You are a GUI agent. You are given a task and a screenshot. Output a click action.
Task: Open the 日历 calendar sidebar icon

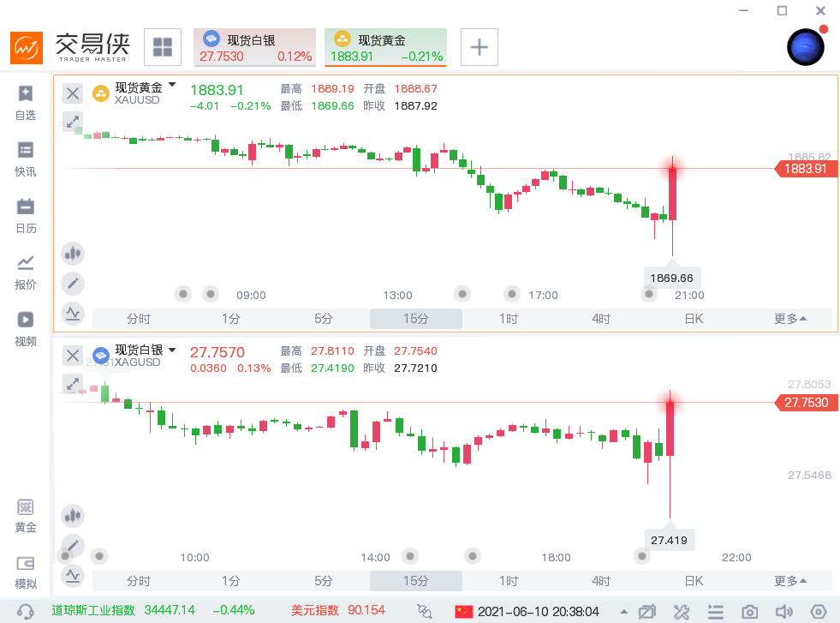26,215
